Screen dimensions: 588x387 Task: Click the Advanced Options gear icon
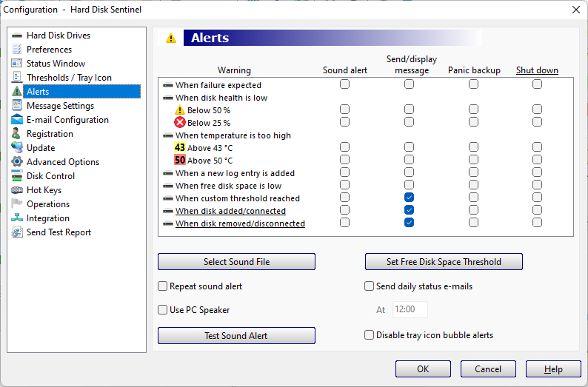click(17, 161)
